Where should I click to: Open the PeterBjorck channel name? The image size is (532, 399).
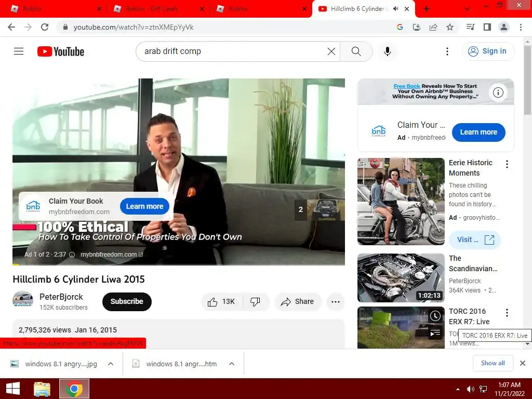pos(61,297)
